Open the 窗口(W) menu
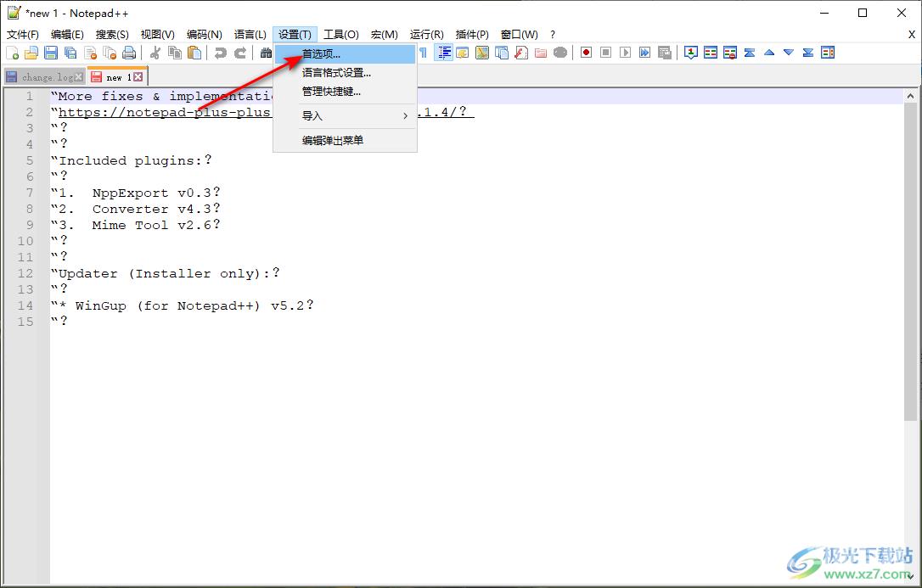 pos(520,35)
